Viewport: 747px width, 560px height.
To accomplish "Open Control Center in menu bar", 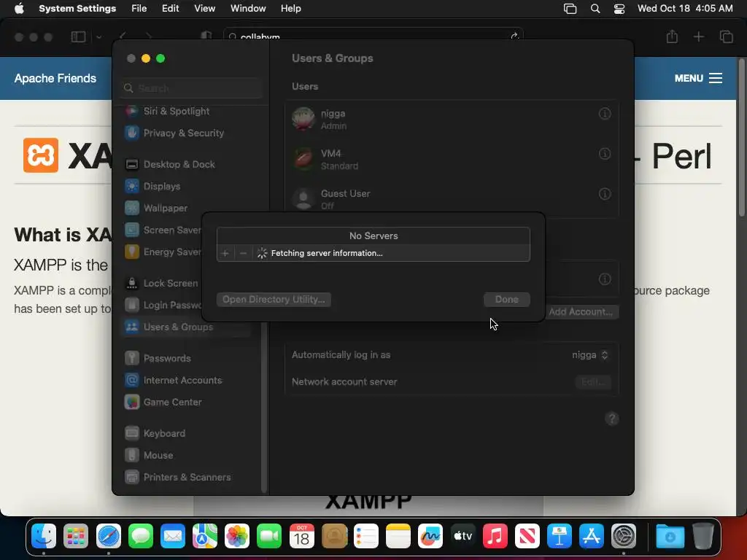I will click(x=619, y=9).
